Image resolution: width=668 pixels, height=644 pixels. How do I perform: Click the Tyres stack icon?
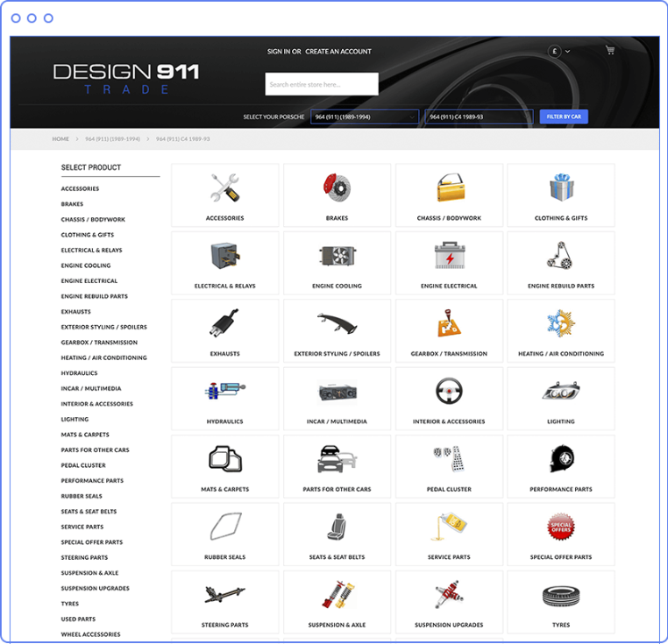[560, 596]
